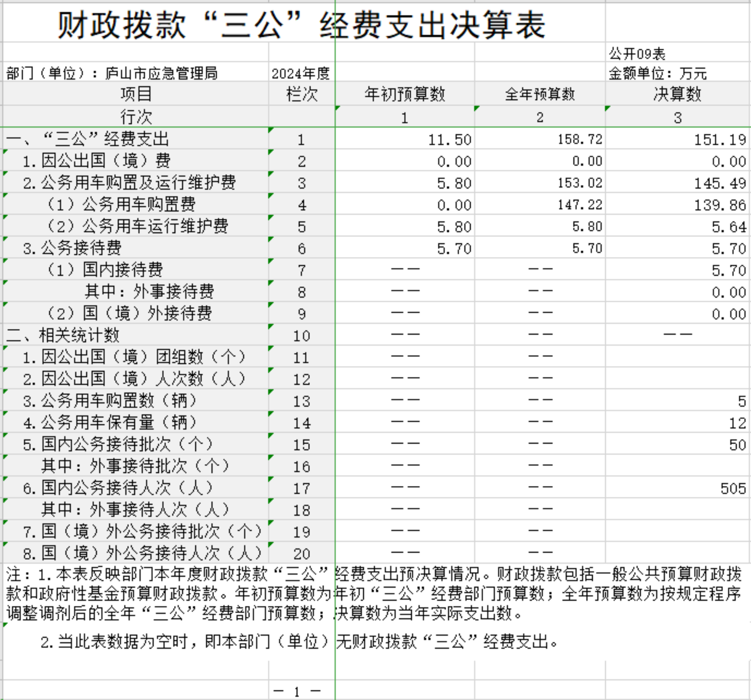Image resolution: width=751 pixels, height=700 pixels.
Task: Select the 年初预算数 column header
Action: (404, 94)
